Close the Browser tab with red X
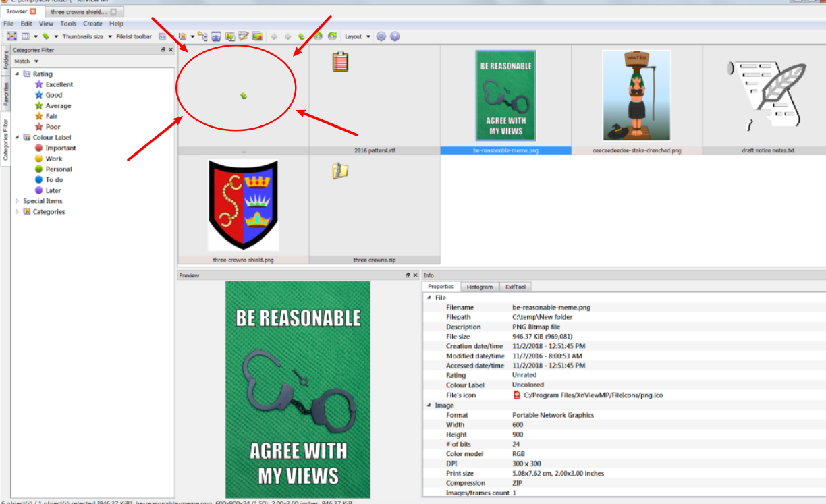The image size is (826, 504). click(33, 11)
